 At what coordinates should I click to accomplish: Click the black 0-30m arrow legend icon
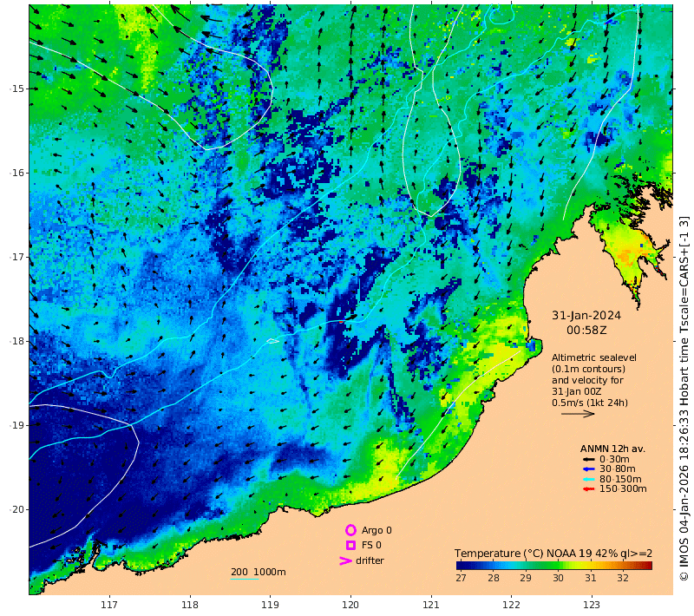588,459
